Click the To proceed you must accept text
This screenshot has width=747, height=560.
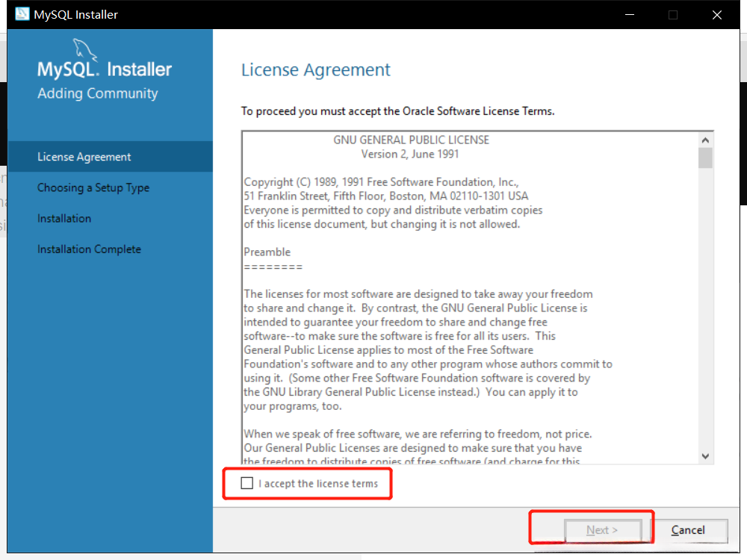coord(398,111)
